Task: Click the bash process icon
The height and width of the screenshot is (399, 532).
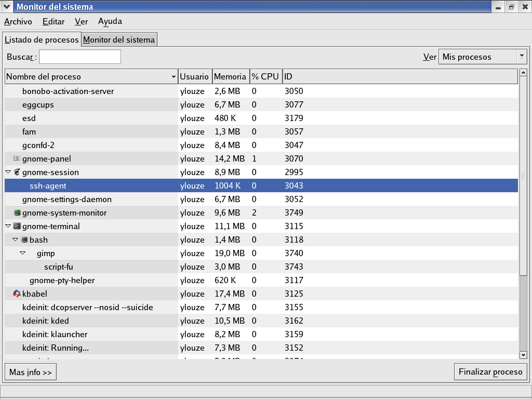Action: pos(24,240)
